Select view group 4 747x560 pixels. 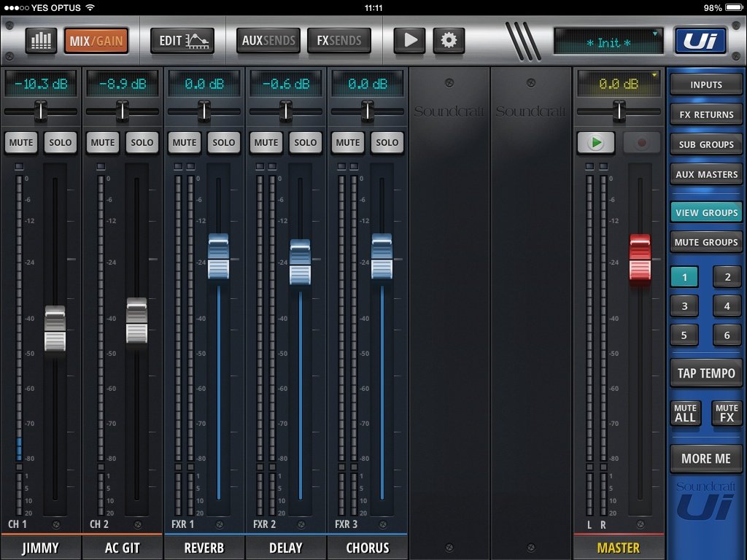click(x=727, y=306)
